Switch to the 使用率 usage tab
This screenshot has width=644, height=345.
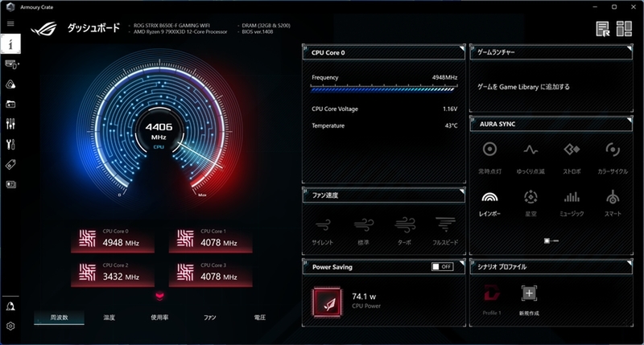[x=159, y=318]
